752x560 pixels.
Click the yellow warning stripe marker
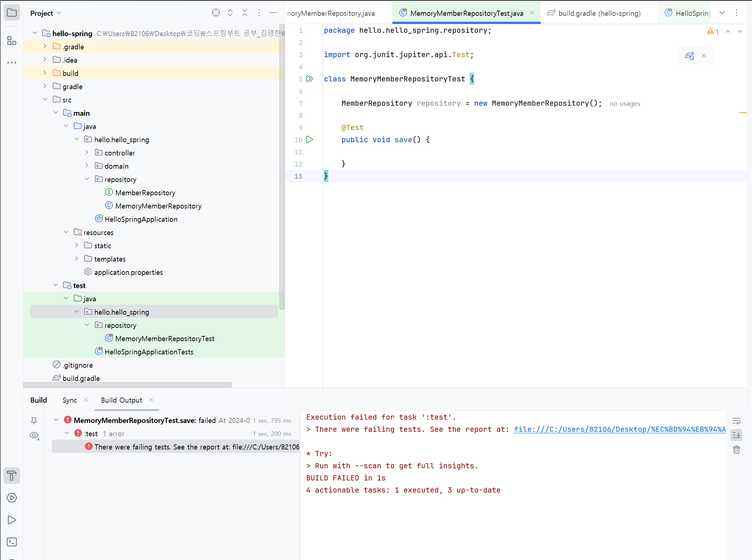coord(743,112)
